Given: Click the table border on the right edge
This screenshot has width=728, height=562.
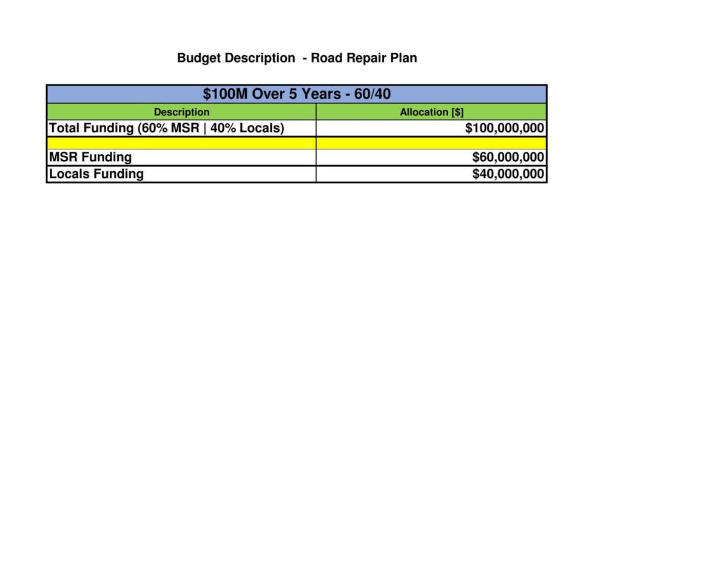Looking at the screenshot, I should [x=547, y=134].
